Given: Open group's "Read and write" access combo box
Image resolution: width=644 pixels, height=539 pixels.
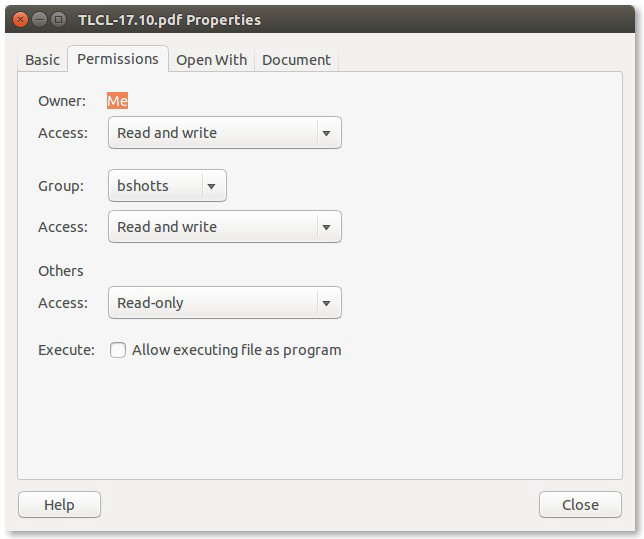Looking at the screenshot, I should [225, 227].
